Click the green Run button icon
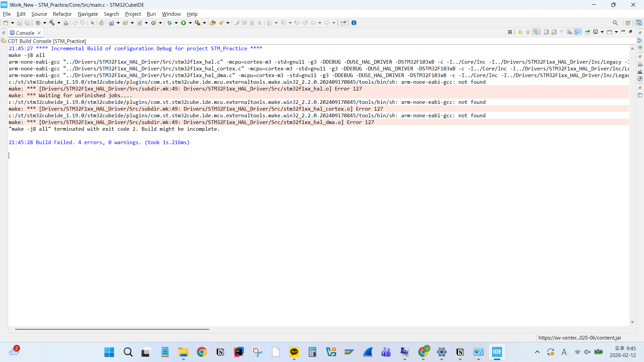644x362 pixels. coord(183,23)
